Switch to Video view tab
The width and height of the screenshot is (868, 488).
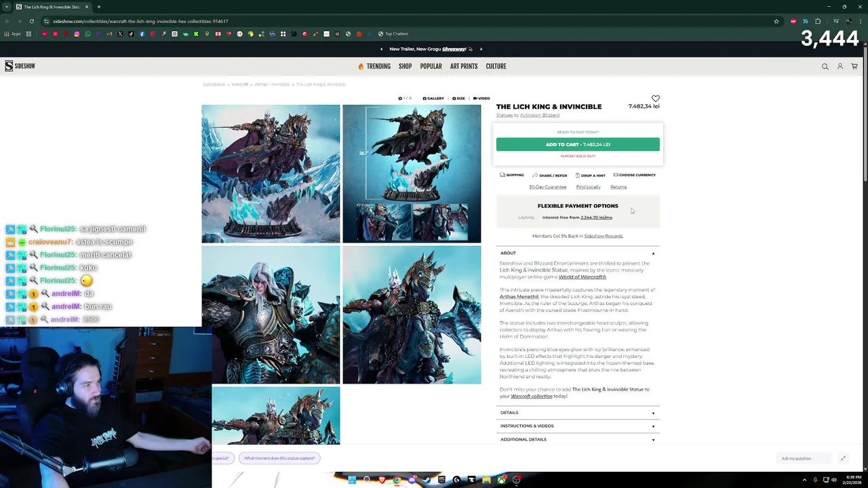[481, 98]
